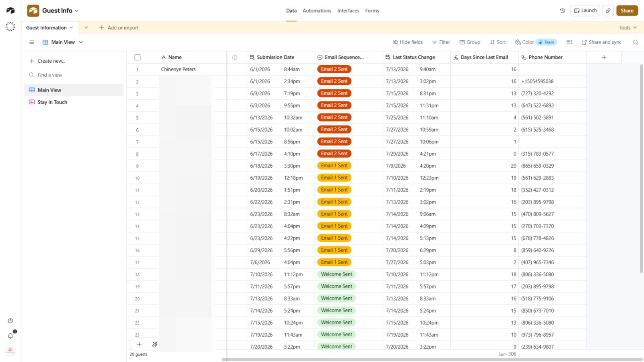
Task: Copy the base link icon
Action: click(608, 11)
